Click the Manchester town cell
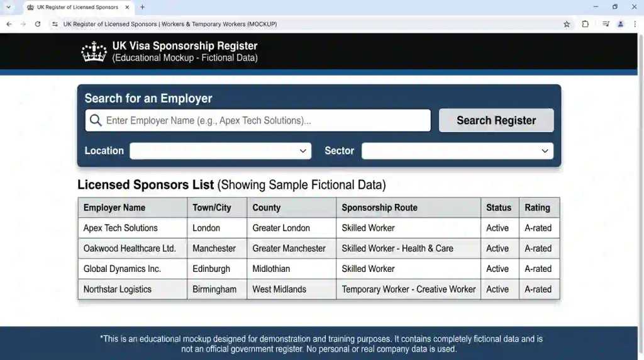Viewport: 644px width, 360px height. coord(217,249)
